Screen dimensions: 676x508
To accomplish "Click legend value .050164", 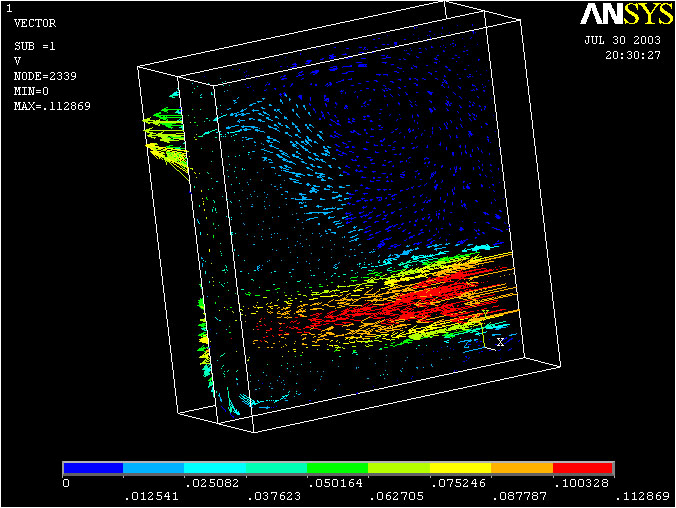I will (336, 483).
